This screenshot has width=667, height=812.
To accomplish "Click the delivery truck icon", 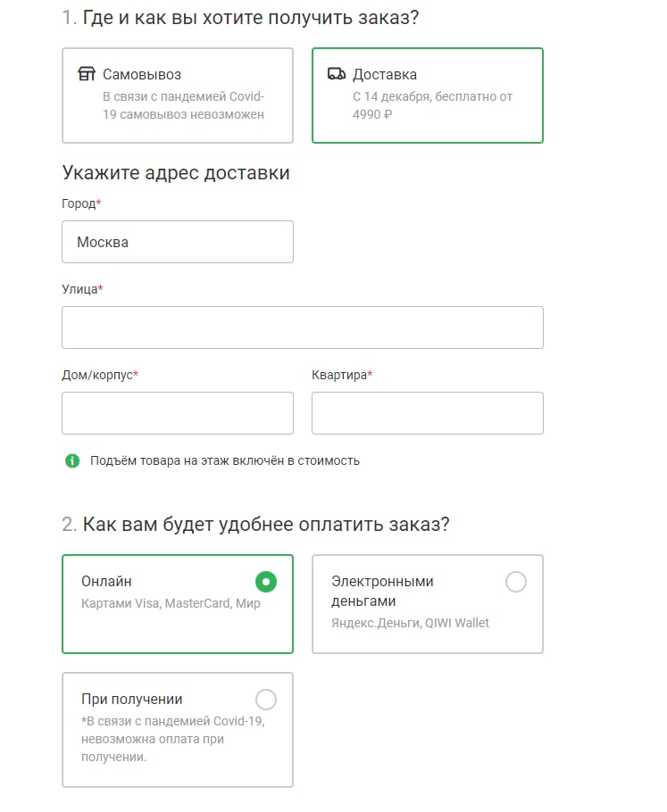I will click(337, 74).
